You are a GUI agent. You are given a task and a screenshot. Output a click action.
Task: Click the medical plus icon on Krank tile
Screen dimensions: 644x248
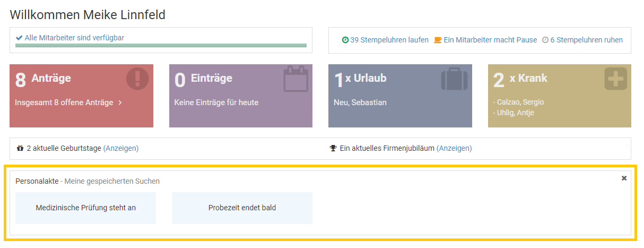point(615,79)
